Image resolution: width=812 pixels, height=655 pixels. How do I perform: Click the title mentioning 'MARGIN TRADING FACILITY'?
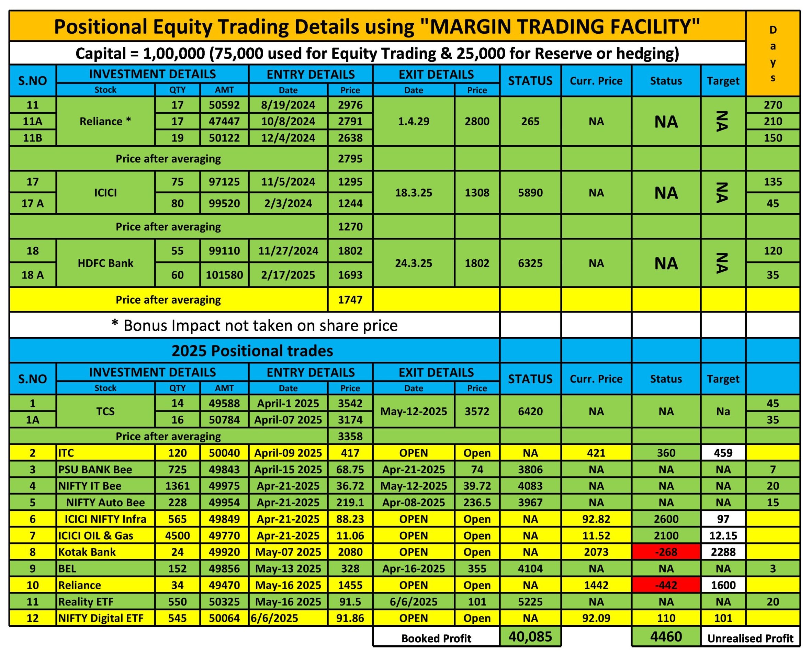tap(377, 26)
